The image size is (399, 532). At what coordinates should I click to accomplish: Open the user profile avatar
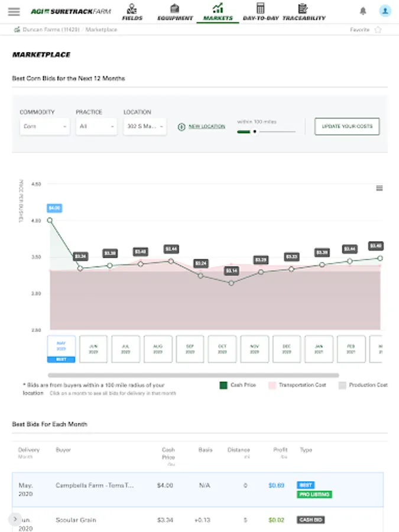click(x=385, y=11)
